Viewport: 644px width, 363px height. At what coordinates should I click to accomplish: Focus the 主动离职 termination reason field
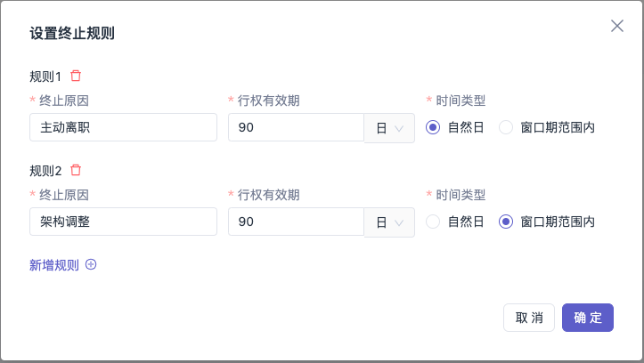point(123,127)
